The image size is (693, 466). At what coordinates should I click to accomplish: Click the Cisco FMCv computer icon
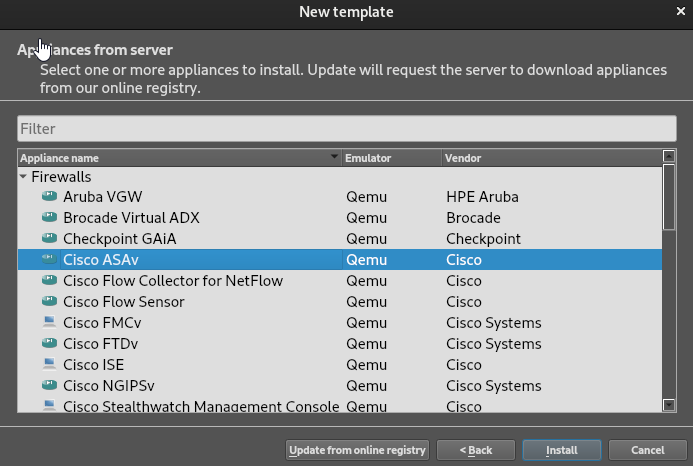[x=50, y=322]
